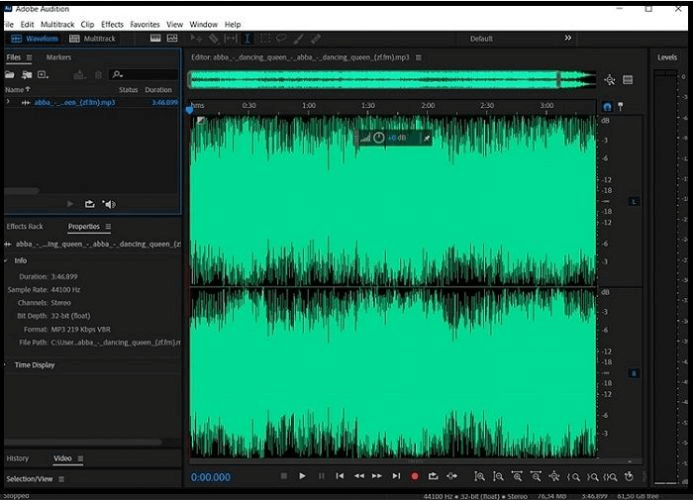Toggle snapping magnet icon above dB scale
The height and width of the screenshot is (500, 693).
tap(606, 106)
